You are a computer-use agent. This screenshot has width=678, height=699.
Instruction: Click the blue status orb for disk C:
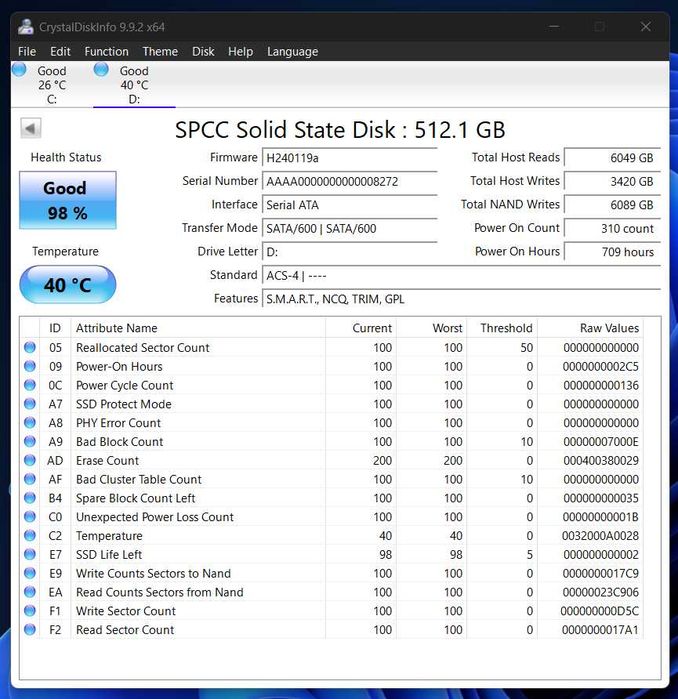[x=19, y=70]
